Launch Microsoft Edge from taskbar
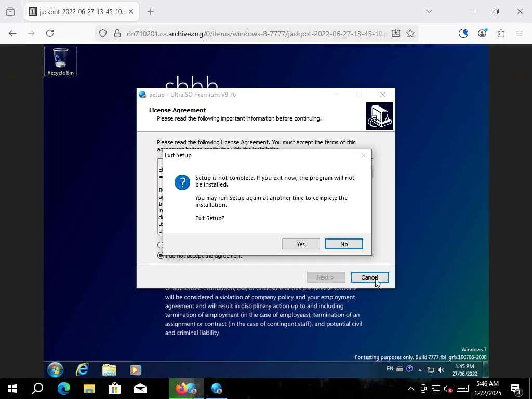The width and height of the screenshot is (532, 399). click(x=63, y=389)
